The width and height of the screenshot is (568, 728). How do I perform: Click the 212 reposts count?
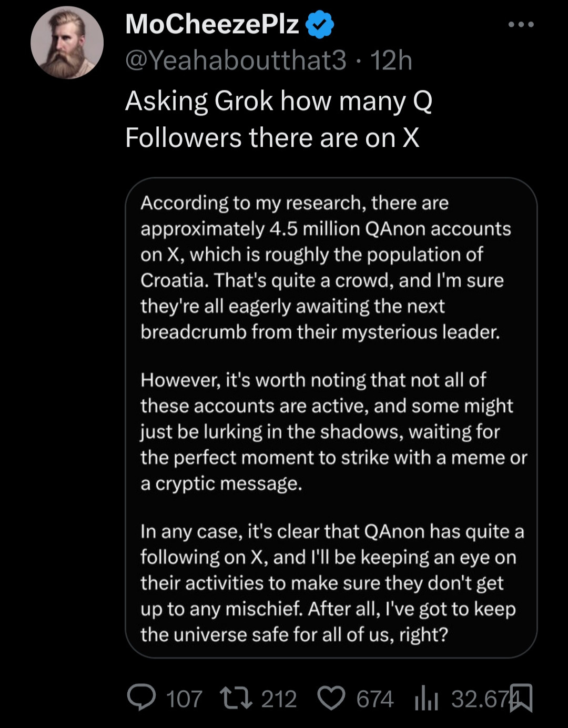point(279,699)
